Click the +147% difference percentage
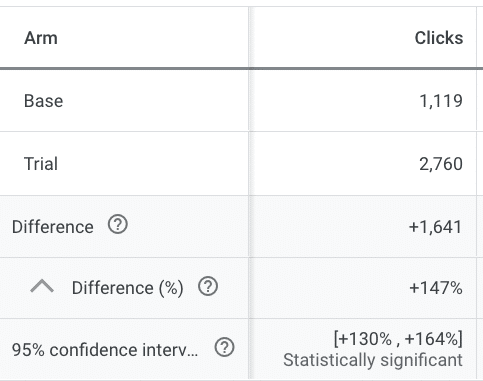 click(436, 288)
